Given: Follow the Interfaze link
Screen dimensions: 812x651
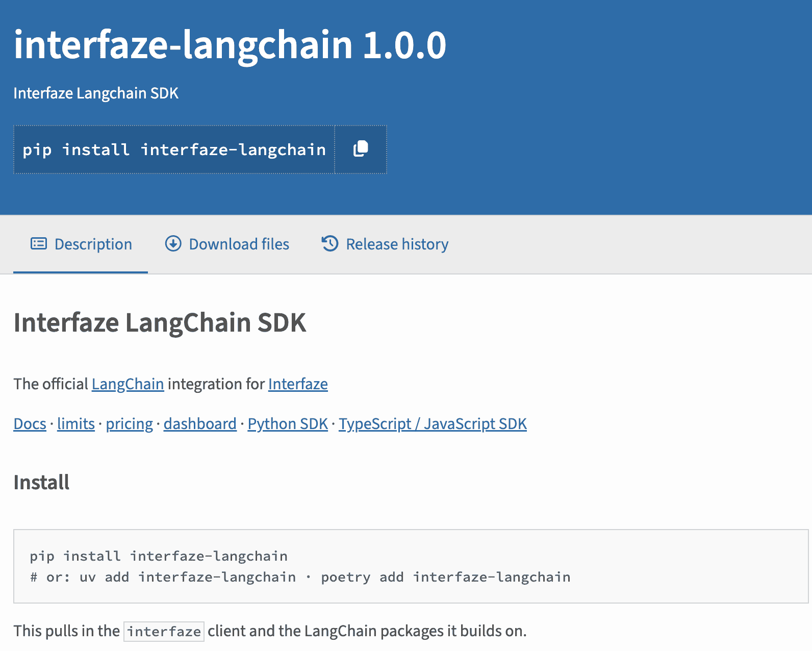Looking at the screenshot, I should pos(298,384).
